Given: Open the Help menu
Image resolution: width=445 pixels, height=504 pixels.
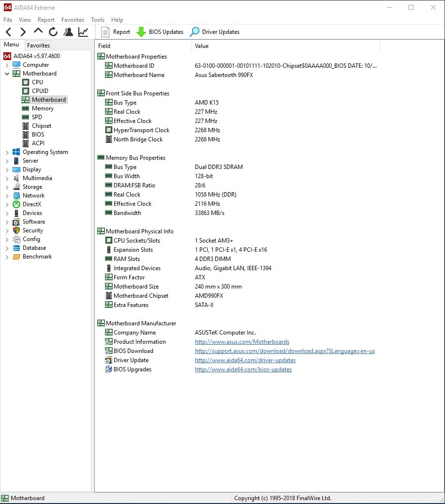Looking at the screenshot, I should pos(117,19).
